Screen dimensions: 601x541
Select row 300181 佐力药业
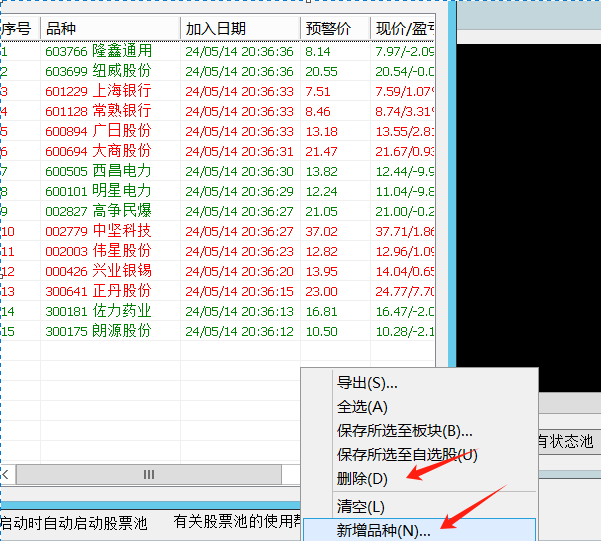pyautogui.click(x=217, y=311)
